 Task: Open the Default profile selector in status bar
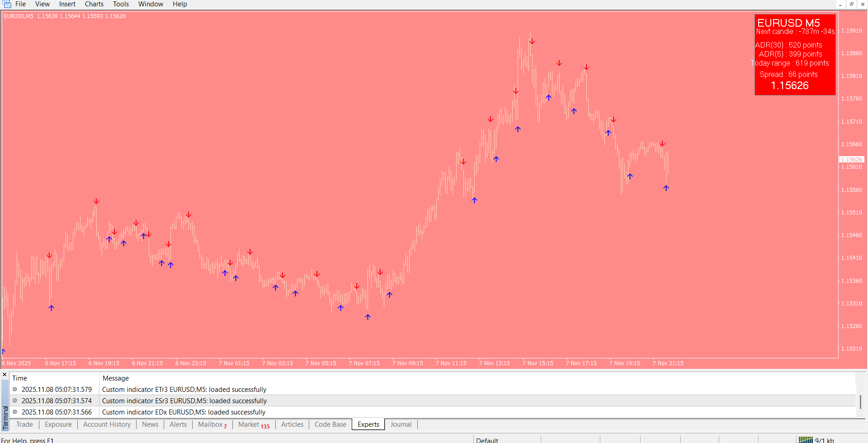pyautogui.click(x=487, y=440)
